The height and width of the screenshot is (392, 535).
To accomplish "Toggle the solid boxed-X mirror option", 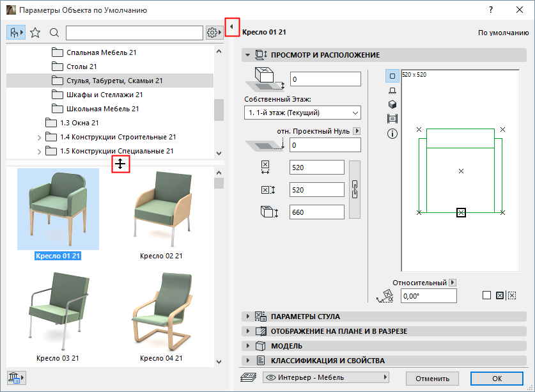I will (x=500, y=295).
